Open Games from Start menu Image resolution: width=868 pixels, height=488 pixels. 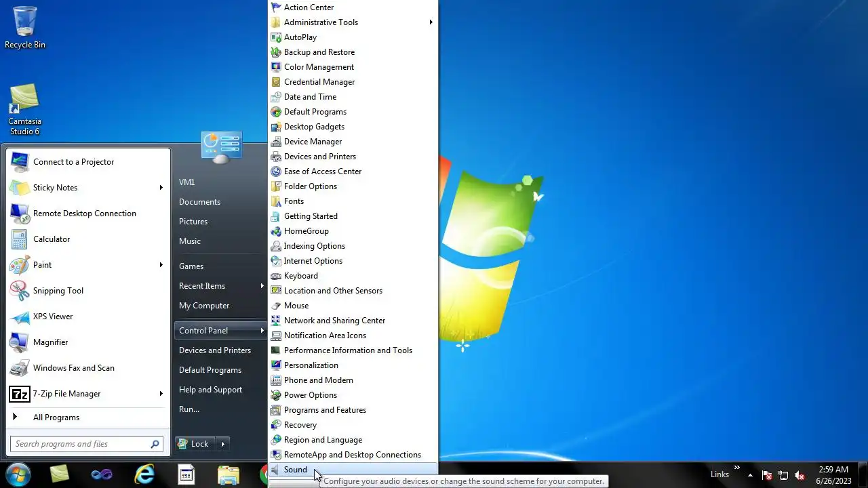pos(191,266)
